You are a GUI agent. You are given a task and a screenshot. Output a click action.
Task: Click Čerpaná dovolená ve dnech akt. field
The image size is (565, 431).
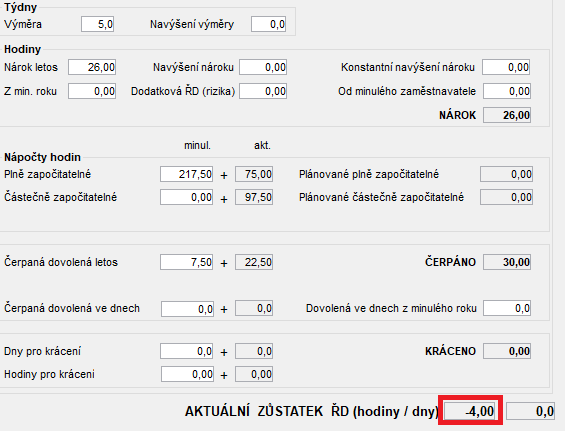pyautogui.click(x=254, y=308)
